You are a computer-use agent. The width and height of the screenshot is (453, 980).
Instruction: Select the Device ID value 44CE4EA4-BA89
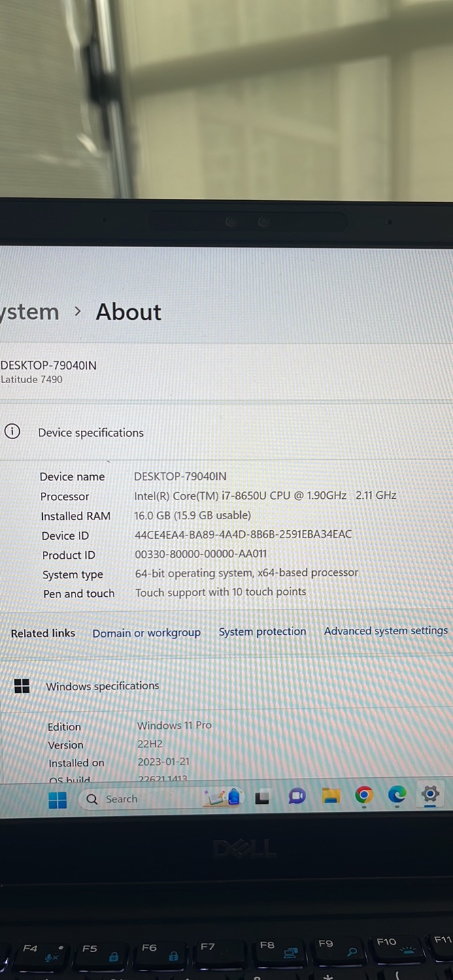244,534
